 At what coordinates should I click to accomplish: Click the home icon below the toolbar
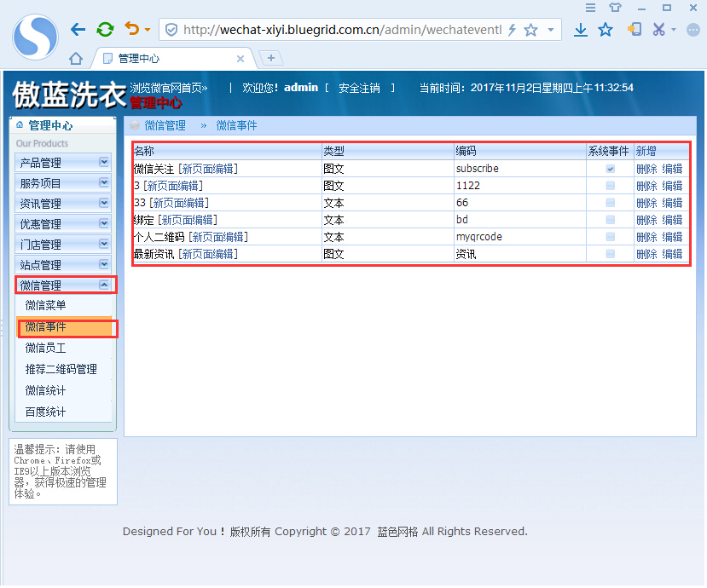75,58
